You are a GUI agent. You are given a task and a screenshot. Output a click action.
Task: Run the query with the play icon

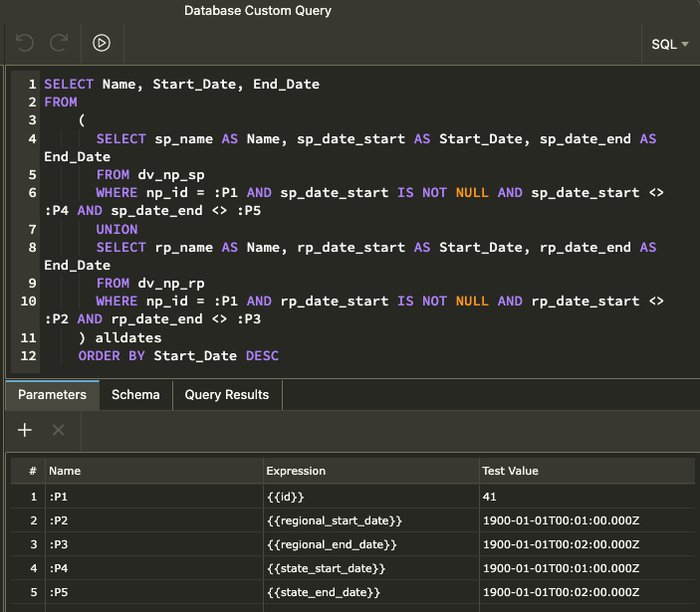click(x=102, y=43)
